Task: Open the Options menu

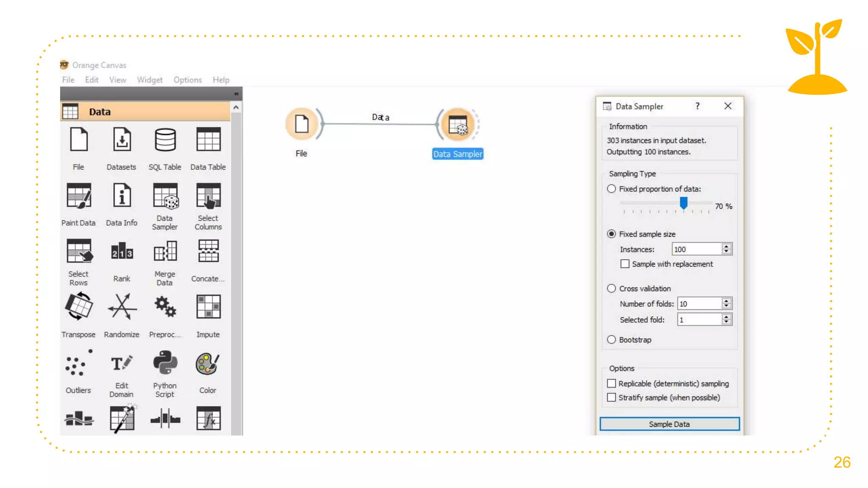Action: (x=187, y=80)
